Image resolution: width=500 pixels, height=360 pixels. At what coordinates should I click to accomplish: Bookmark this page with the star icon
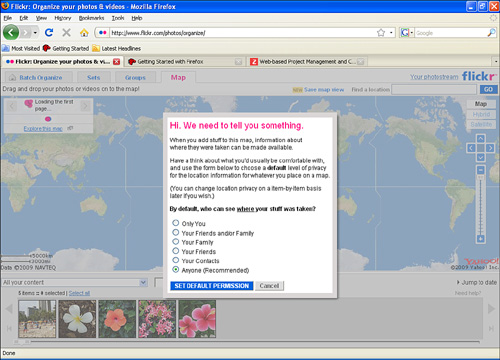coord(381,33)
